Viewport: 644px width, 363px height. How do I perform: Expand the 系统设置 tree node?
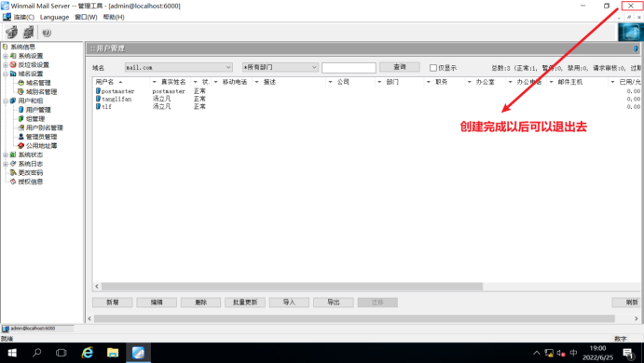coord(6,56)
